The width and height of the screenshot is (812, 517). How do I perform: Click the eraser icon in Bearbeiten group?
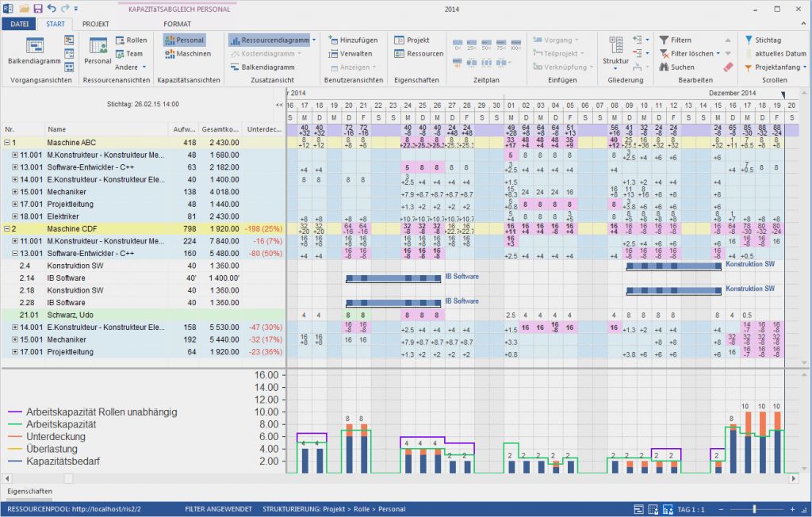[728, 67]
